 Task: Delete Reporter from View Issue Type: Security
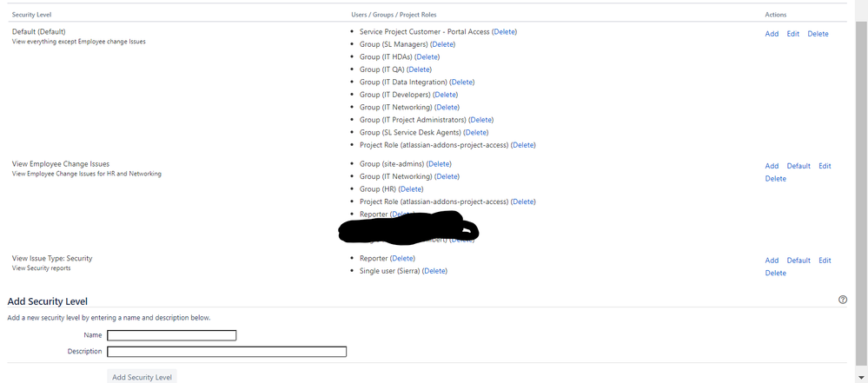[x=402, y=258]
